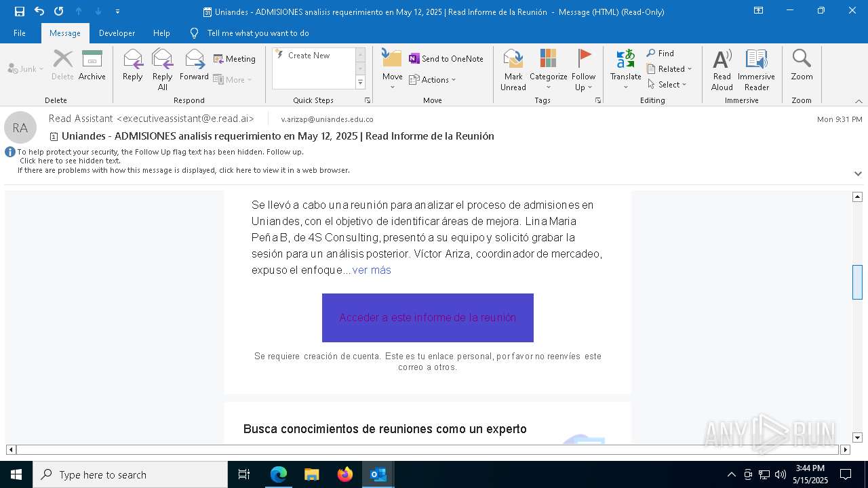The width and height of the screenshot is (868, 488).
Task: Click the RA sender avatar
Action: point(20,127)
